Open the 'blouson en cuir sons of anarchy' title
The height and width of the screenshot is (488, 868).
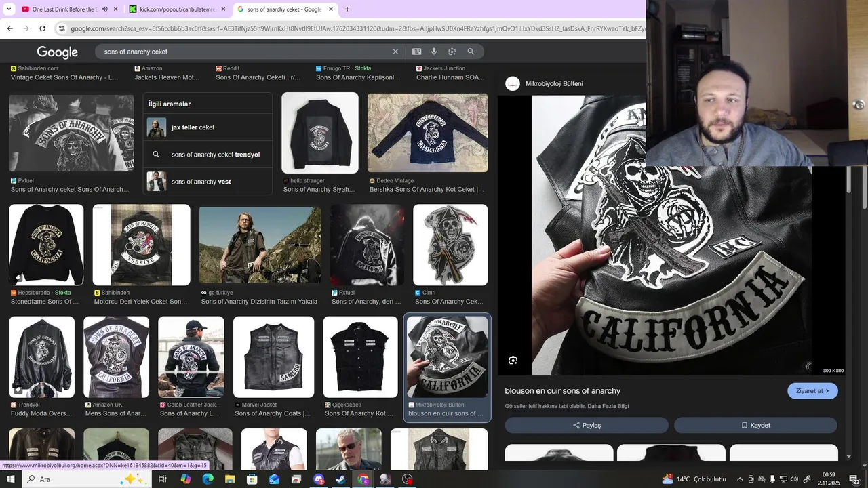[563, 391]
